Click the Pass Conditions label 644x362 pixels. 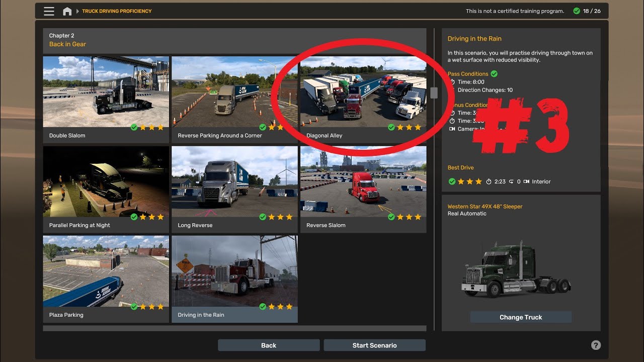(x=468, y=74)
